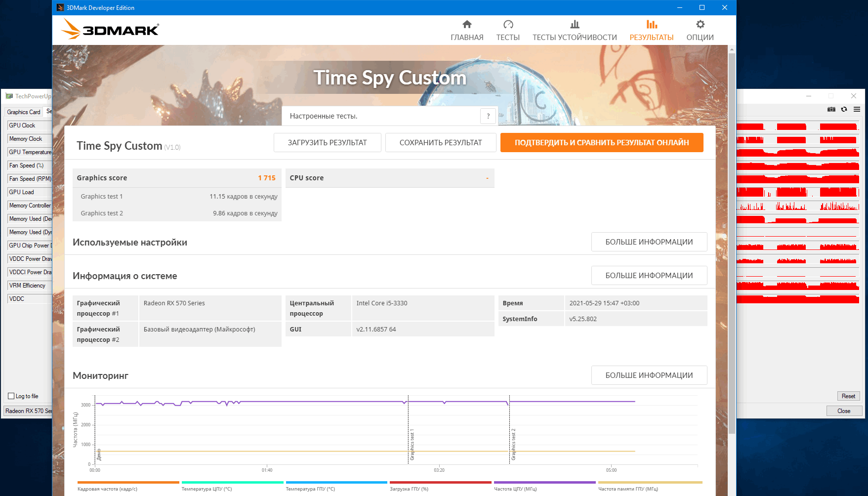Click БОЛЬШЕ ИНФОРМАЦИИ for Информация о системе
The height and width of the screenshot is (496, 868).
click(x=649, y=276)
